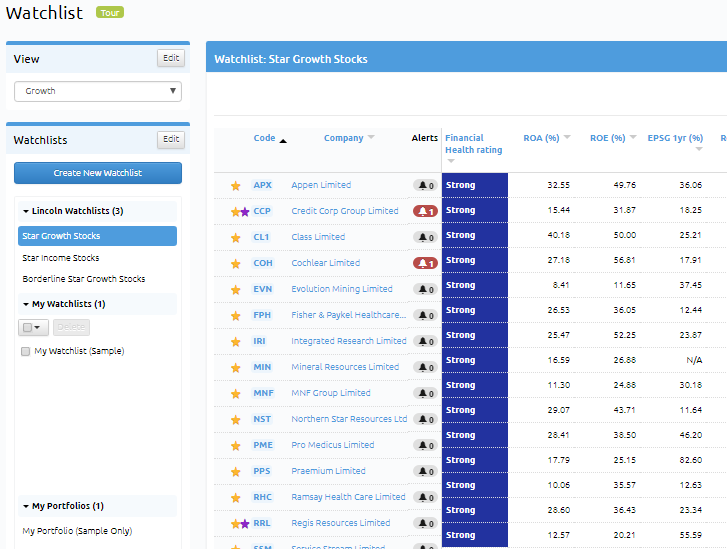Viewport: 727px width, 549px height.
Task: Open the alert bell for Fisher & Paykel Healthcare
Action: coord(425,315)
